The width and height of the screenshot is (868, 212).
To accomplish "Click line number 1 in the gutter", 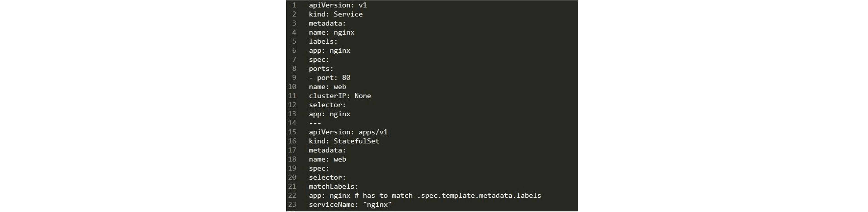I will pos(294,5).
